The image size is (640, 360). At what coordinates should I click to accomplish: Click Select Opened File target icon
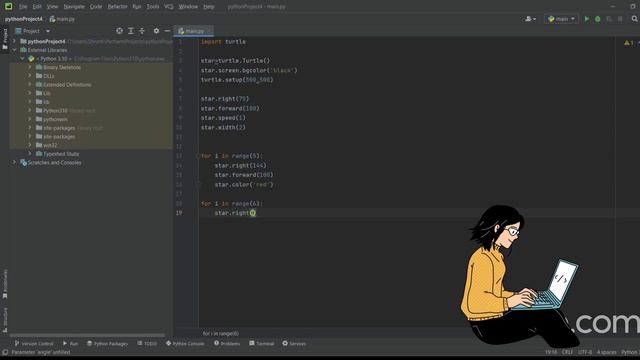point(119,31)
